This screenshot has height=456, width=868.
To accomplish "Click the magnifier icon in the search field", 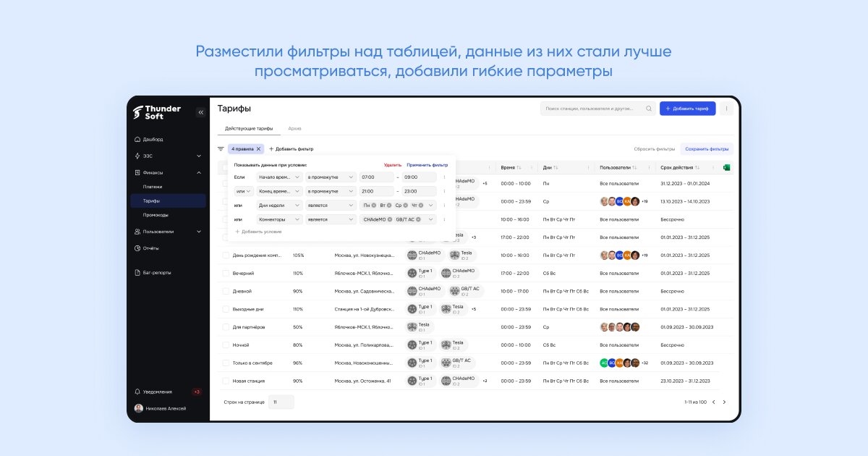I will tap(648, 109).
